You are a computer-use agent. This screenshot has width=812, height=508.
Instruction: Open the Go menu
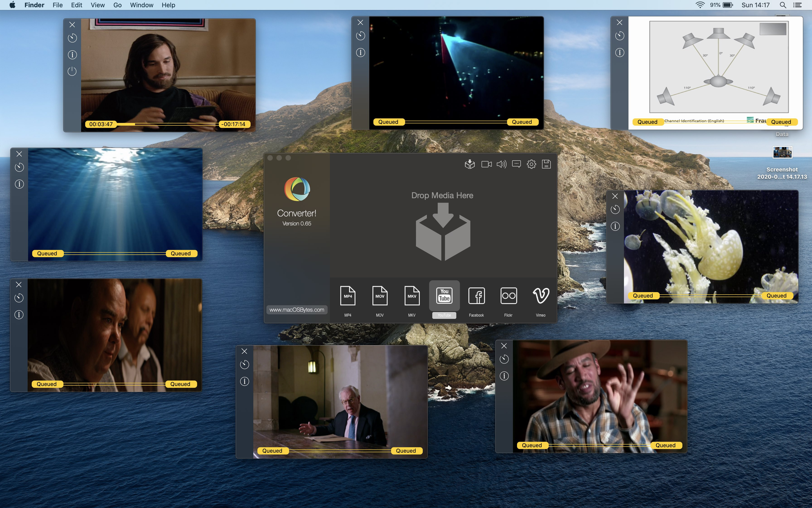click(117, 5)
